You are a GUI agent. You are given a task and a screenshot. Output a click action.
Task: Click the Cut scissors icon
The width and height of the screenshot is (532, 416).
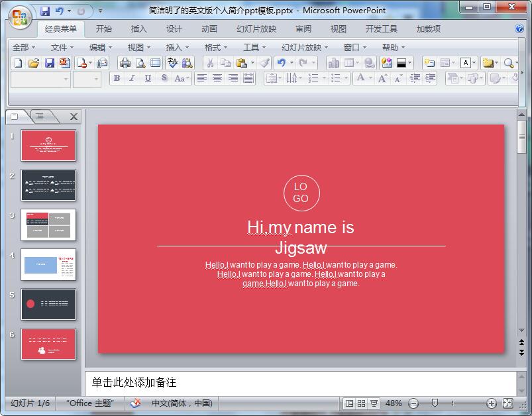point(211,63)
